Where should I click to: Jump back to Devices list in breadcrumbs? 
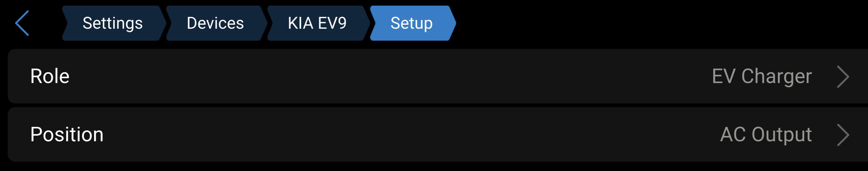click(x=215, y=23)
